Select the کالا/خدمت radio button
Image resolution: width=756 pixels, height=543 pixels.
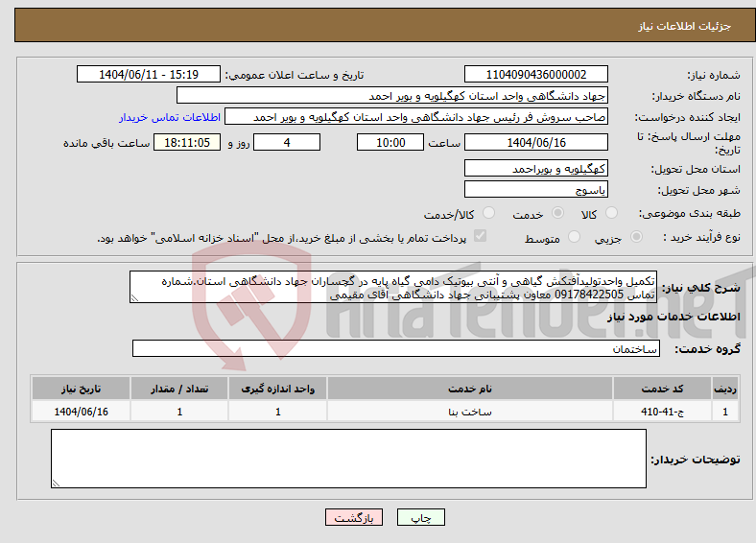point(489,213)
